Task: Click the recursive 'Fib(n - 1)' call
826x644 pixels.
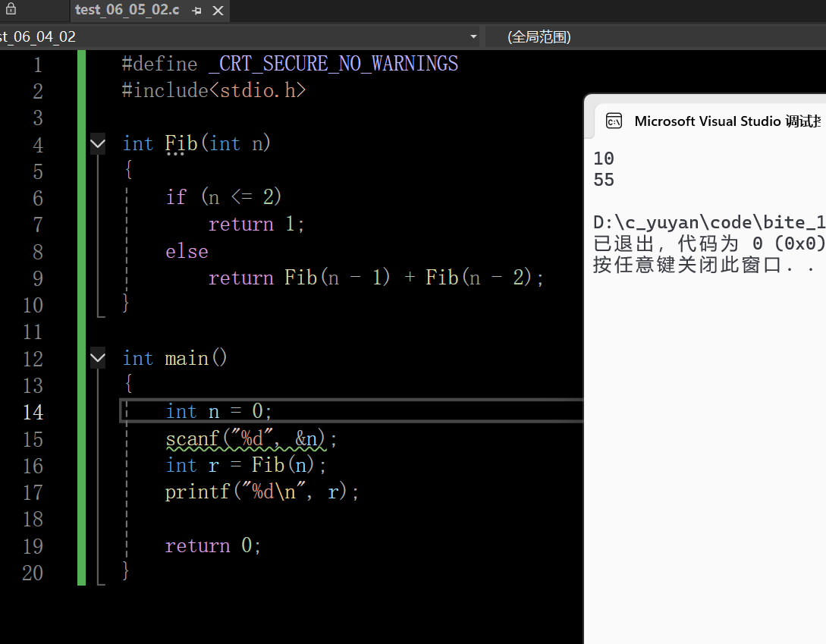Action: [337, 277]
